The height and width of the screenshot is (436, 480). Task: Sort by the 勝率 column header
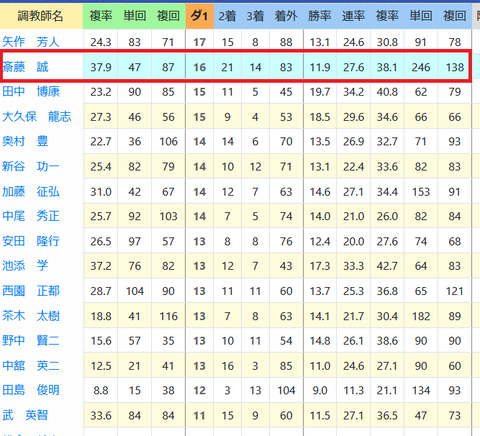click(x=320, y=16)
